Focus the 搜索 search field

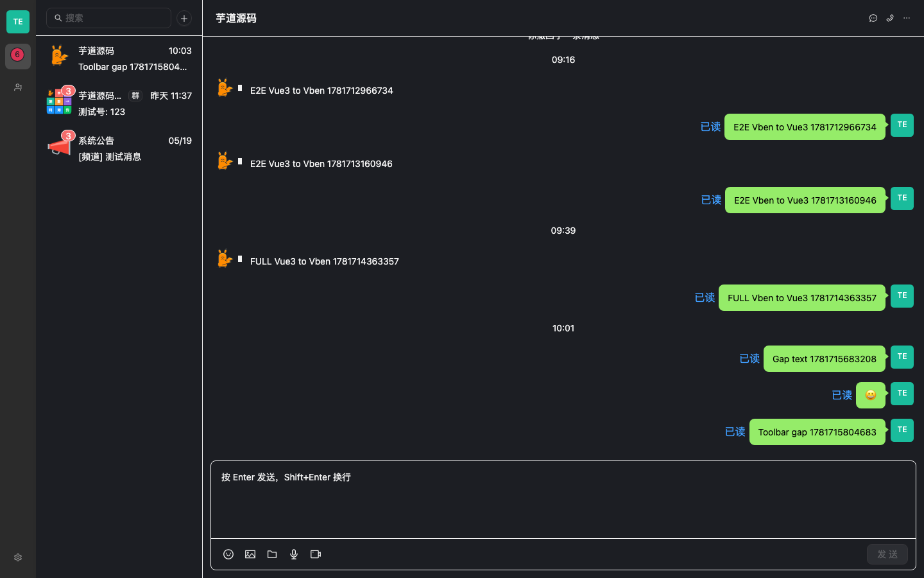(108, 18)
